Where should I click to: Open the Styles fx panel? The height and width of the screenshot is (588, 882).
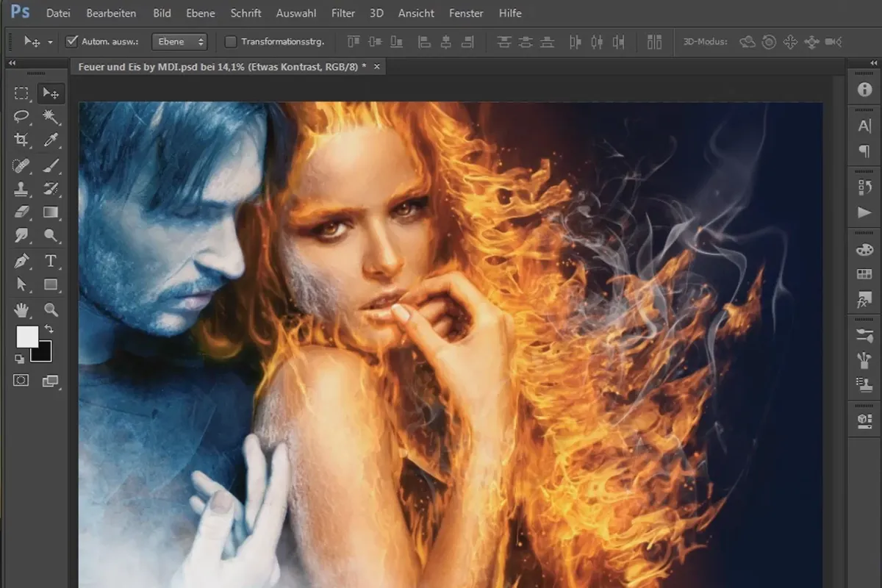pyautogui.click(x=864, y=299)
